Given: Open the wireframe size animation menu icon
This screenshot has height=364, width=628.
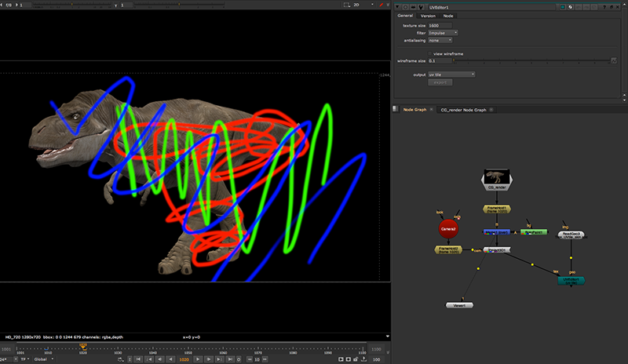Looking at the screenshot, I should click(614, 60).
